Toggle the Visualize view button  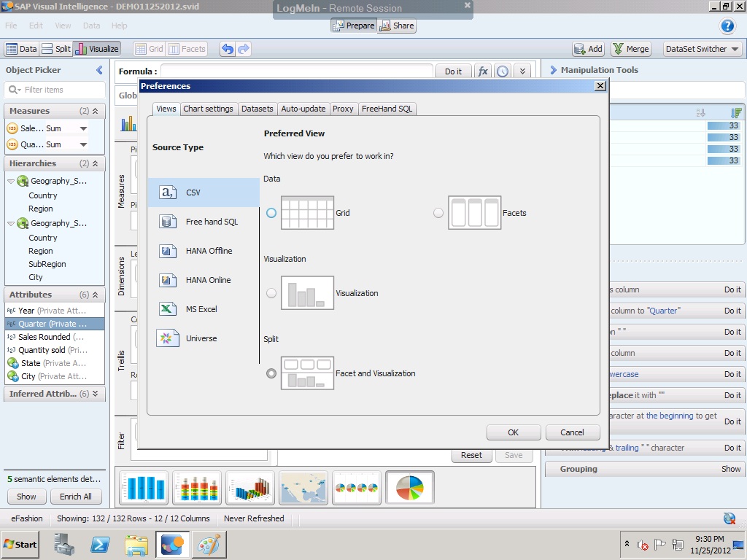pyautogui.click(x=97, y=49)
